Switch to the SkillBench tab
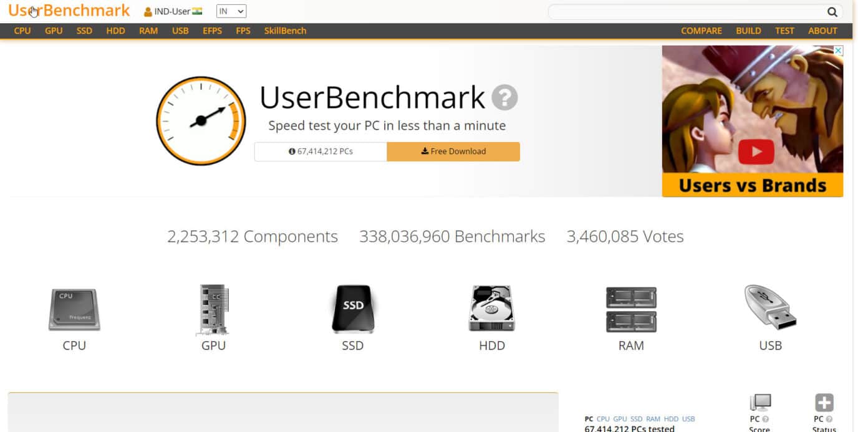The height and width of the screenshot is (432, 868). point(285,31)
